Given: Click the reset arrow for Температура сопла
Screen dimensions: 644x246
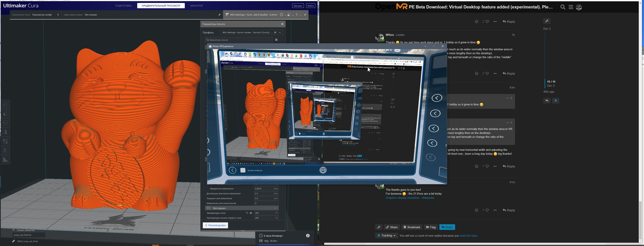Looking at the screenshot, I should click(x=247, y=213).
